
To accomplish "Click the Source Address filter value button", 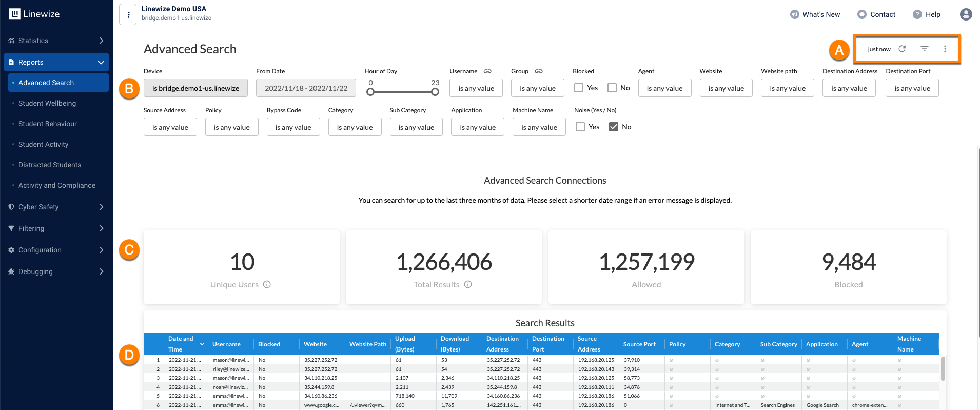I will click(x=170, y=127).
